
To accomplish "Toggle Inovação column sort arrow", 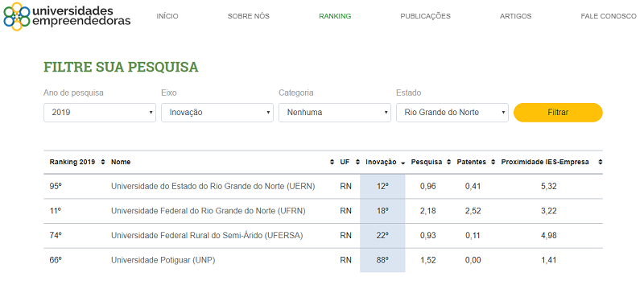I will [403, 163].
